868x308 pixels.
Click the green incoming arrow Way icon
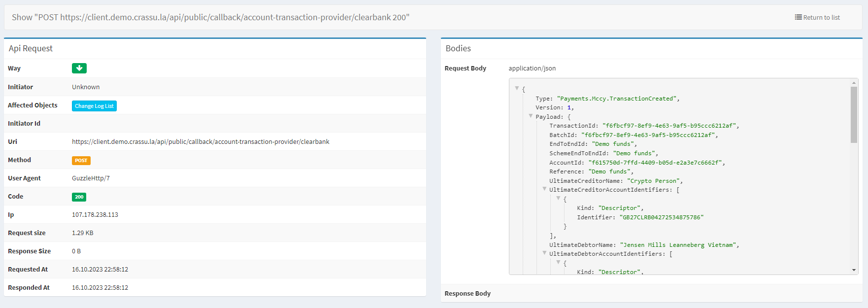point(79,68)
